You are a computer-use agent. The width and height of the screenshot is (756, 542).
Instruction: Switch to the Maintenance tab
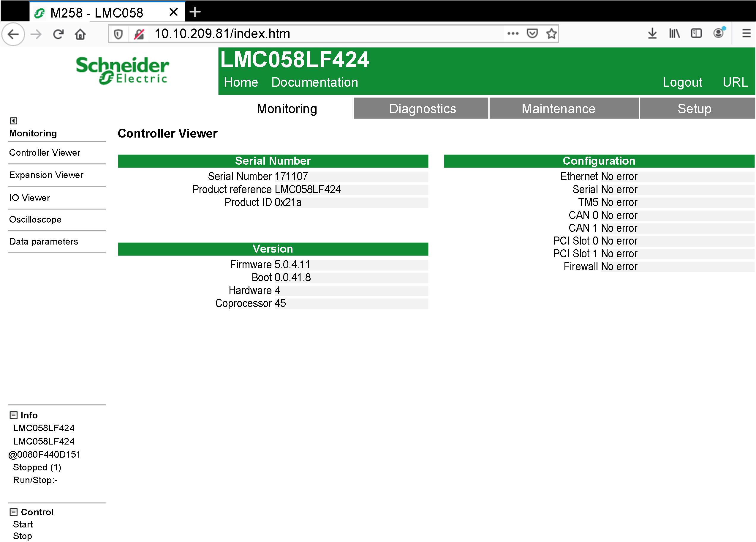click(558, 109)
